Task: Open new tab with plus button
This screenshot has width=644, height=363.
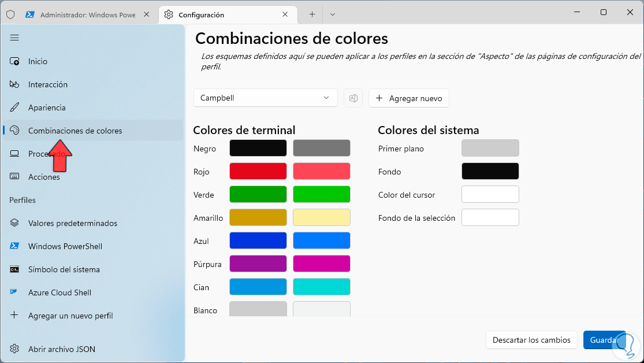Action: (312, 14)
